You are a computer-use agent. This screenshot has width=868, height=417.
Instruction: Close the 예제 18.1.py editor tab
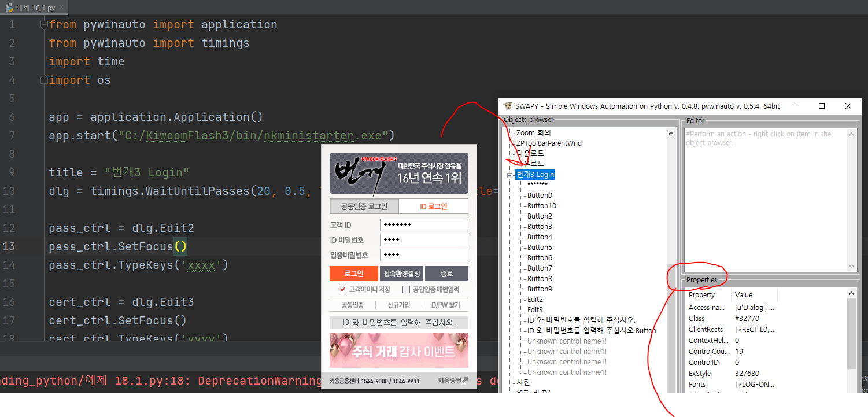pyautogui.click(x=62, y=7)
